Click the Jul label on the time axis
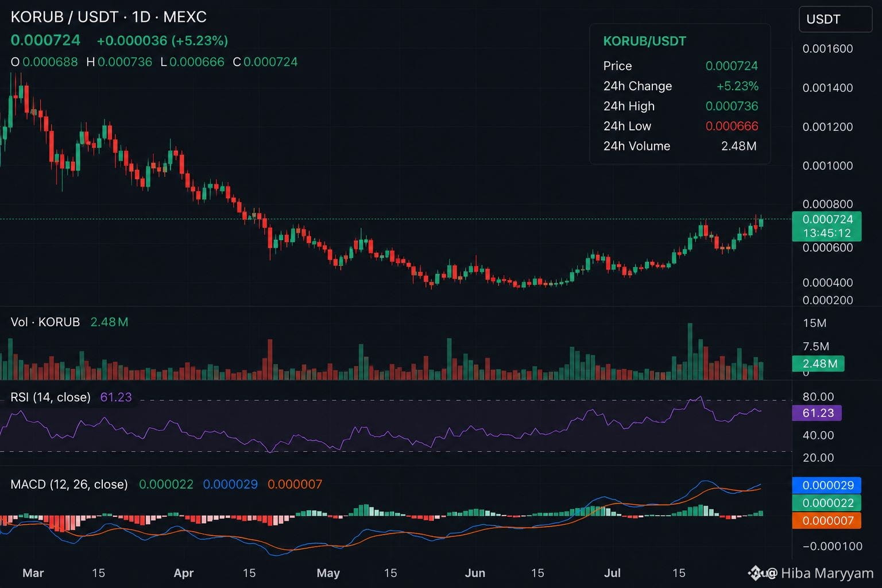The width and height of the screenshot is (882, 588). 613,573
